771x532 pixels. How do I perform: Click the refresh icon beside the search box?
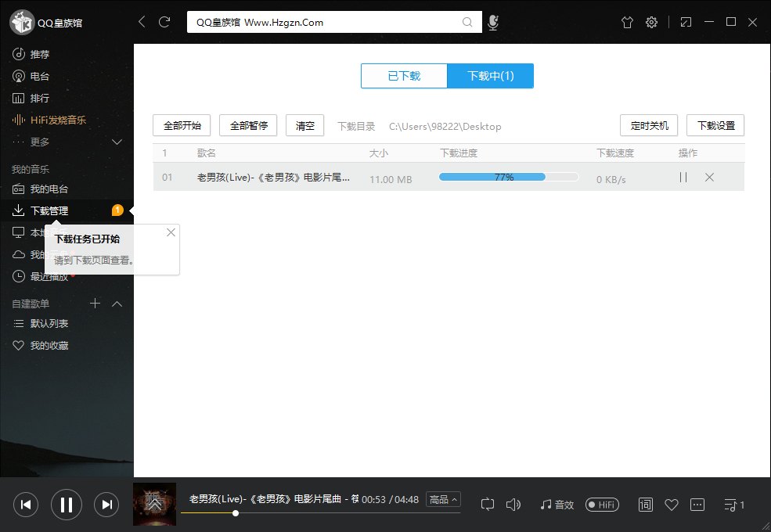click(x=164, y=22)
